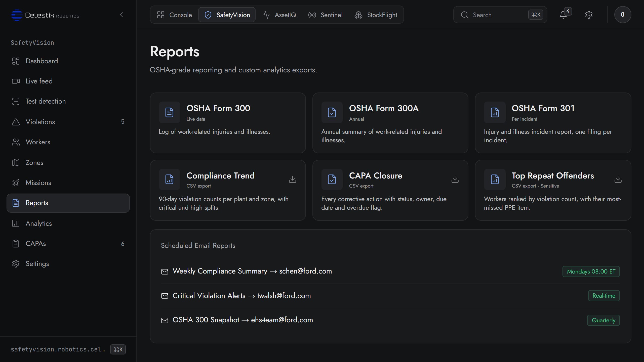Open the notifications bell
Screen dimensions: 644x362
tap(563, 15)
